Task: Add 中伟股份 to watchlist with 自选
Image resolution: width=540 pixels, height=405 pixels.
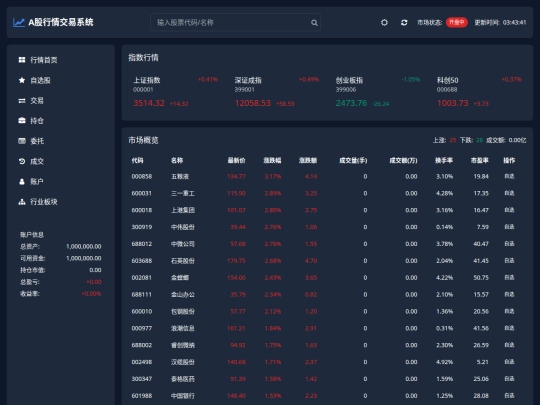Action: [509, 227]
